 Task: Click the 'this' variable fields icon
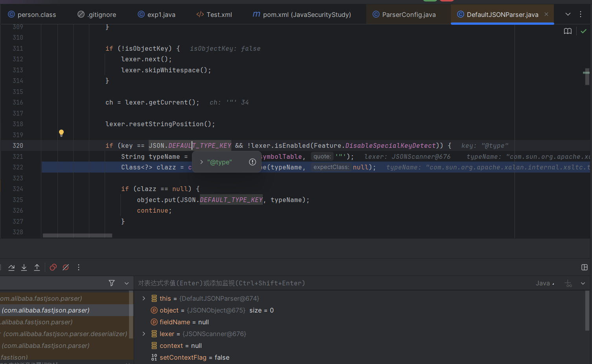[x=154, y=298]
